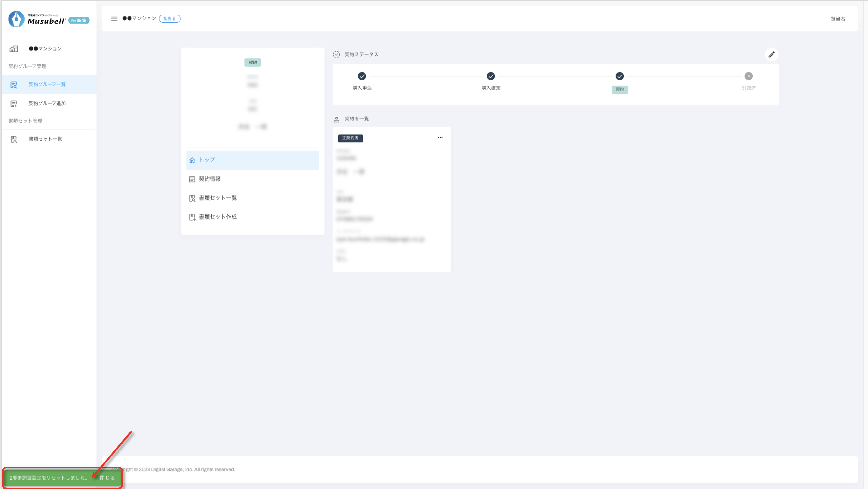This screenshot has height=489, width=868.
Task: Open 契約グループ一覧 in sidebar
Action: (47, 85)
